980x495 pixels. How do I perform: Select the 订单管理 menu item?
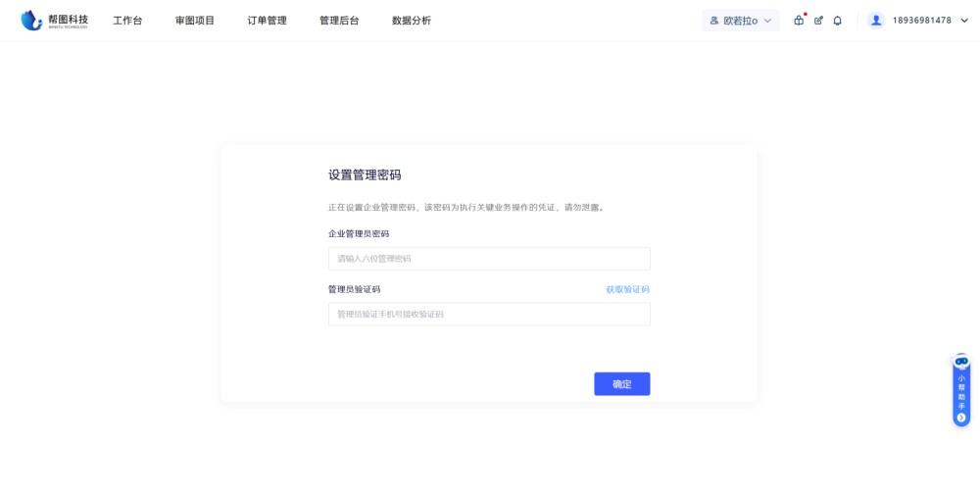pyautogui.click(x=267, y=21)
